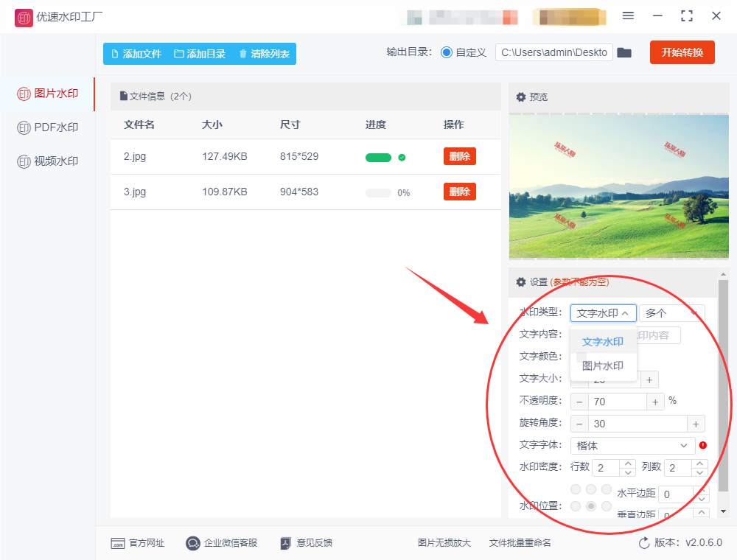Click 添加文件 to add files

click(x=136, y=54)
